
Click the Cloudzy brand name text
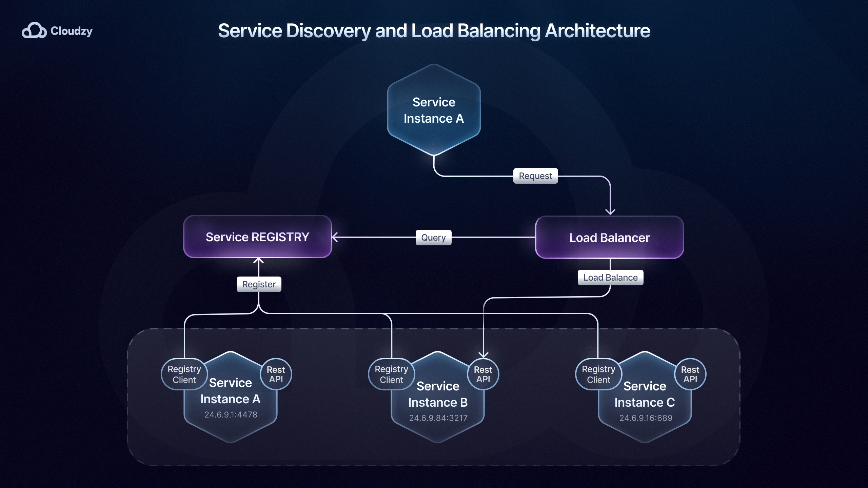point(72,31)
